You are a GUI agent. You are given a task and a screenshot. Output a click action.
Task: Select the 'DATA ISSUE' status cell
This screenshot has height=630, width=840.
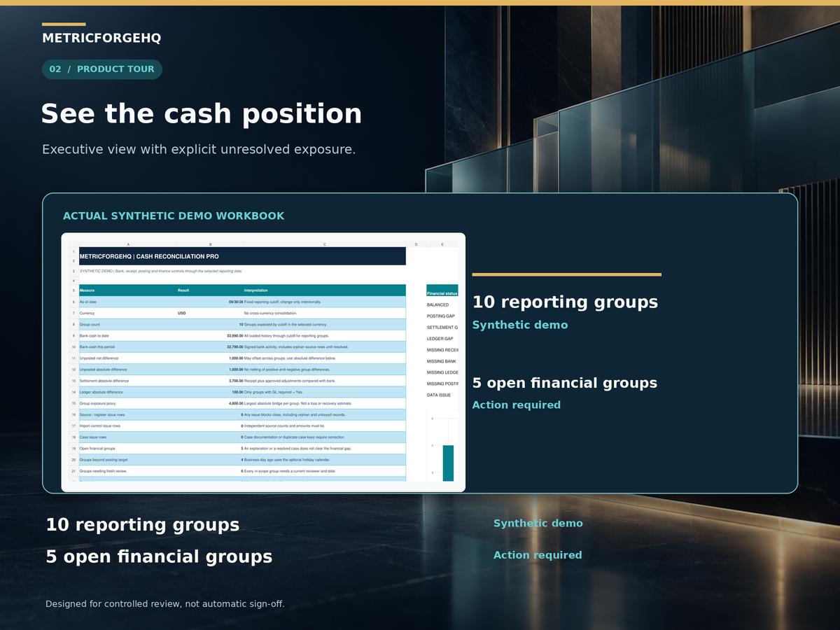point(442,395)
